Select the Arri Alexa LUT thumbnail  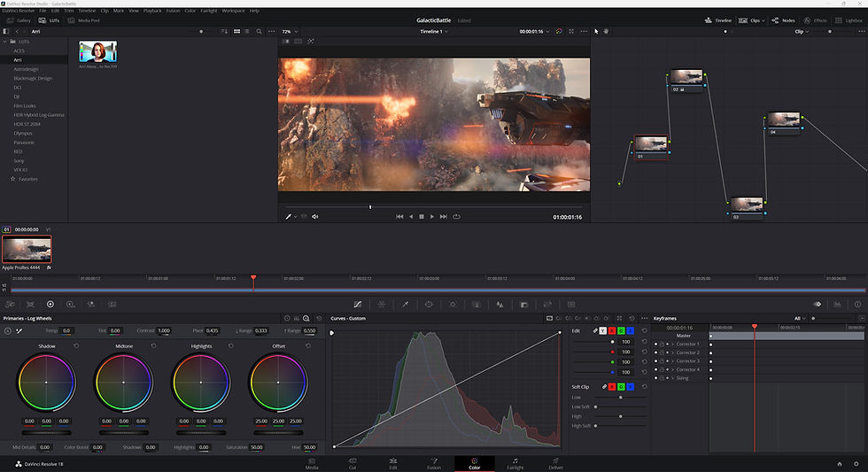point(97,51)
